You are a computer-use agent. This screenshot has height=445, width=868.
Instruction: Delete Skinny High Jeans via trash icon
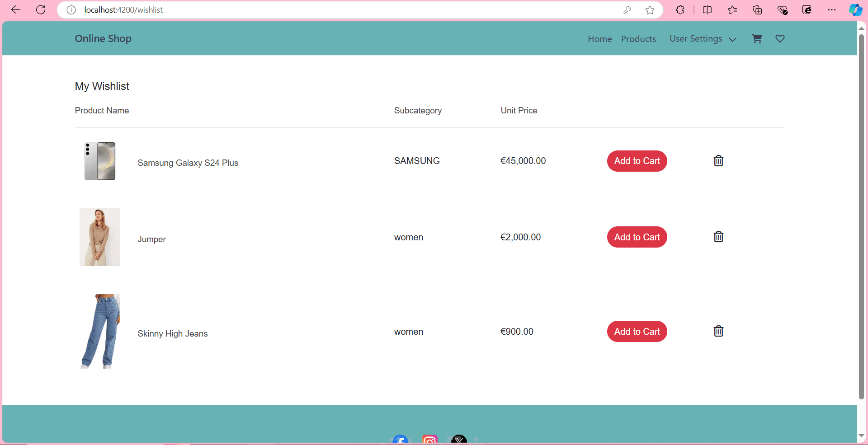pos(718,331)
